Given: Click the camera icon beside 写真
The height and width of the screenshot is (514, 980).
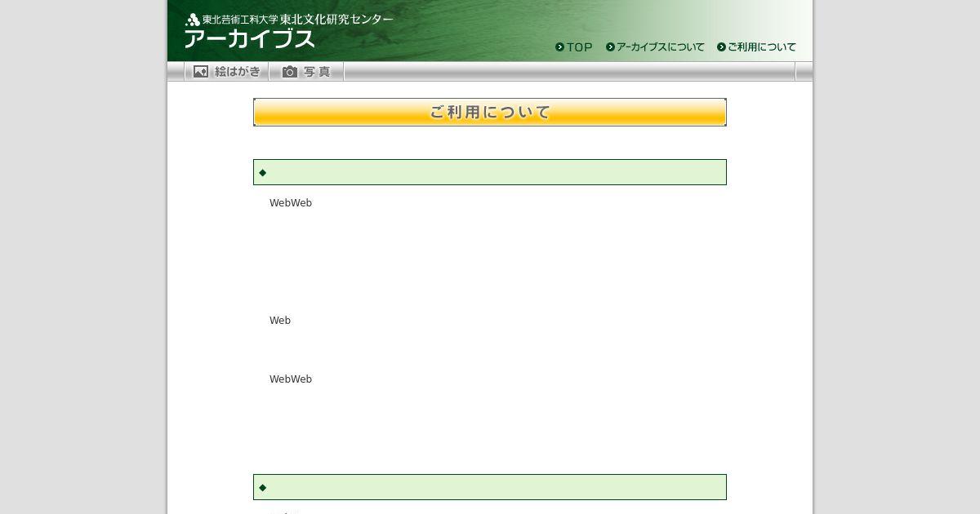Looking at the screenshot, I should 290,72.
